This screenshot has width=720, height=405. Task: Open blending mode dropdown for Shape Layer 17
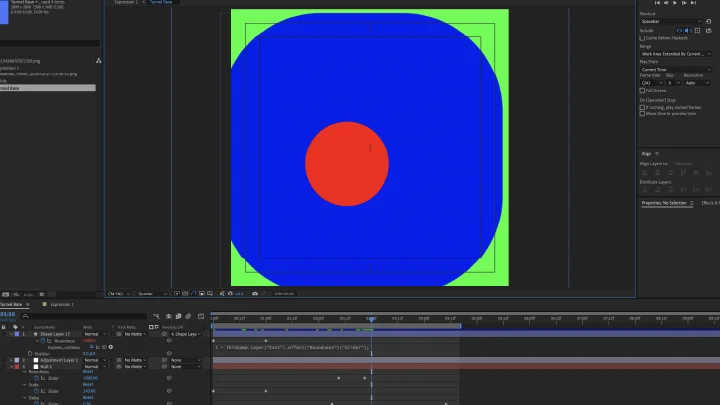click(x=95, y=334)
